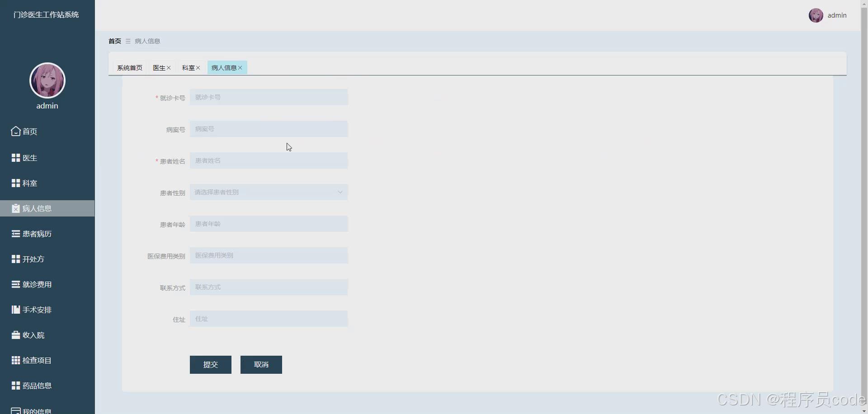Focus the 患者年龄 input field
Image resolution: width=868 pixels, height=414 pixels.
click(269, 224)
